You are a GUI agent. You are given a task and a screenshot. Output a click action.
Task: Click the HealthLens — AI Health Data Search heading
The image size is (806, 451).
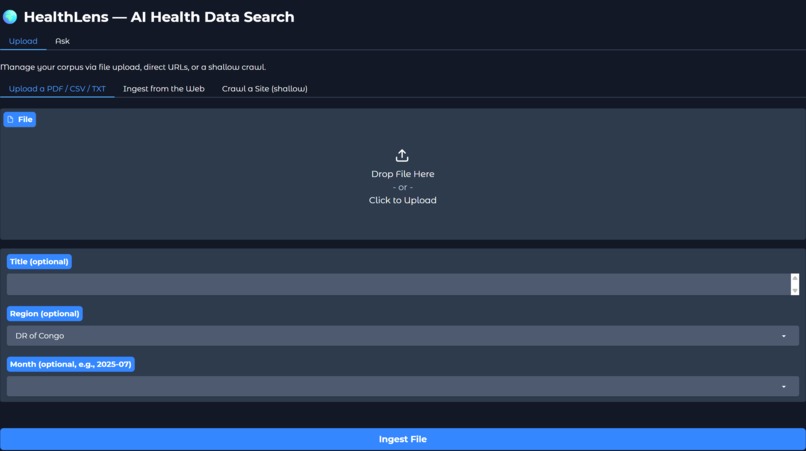(x=159, y=17)
